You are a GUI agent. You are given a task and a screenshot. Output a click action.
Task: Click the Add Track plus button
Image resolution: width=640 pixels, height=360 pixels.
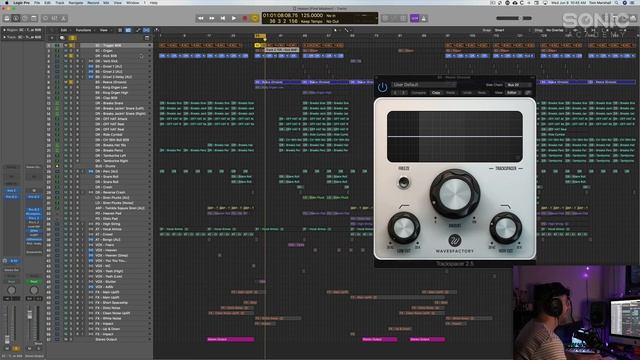pos(52,38)
